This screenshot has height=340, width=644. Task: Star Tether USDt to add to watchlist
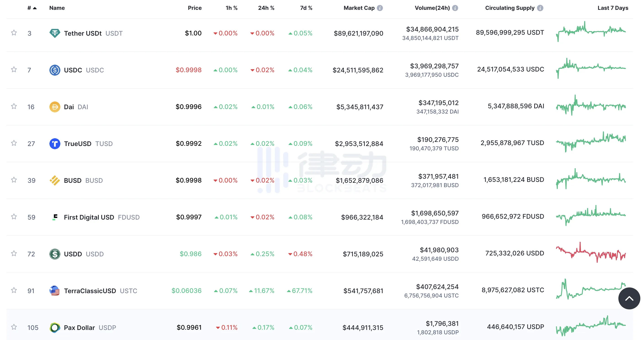pos(14,33)
